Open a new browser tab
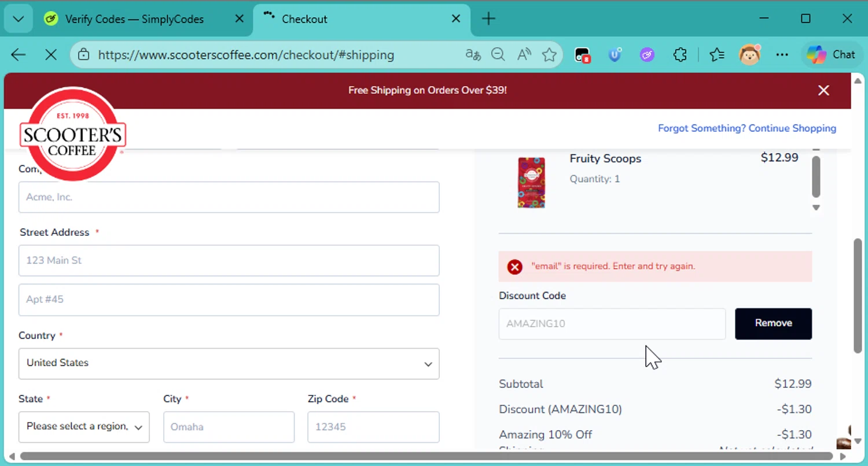The image size is (868, 466). pos(488,19)
